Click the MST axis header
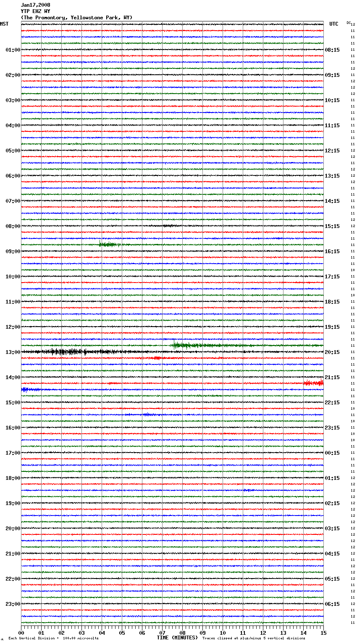The width and height of the screenshot is (357, 644). 4,24
